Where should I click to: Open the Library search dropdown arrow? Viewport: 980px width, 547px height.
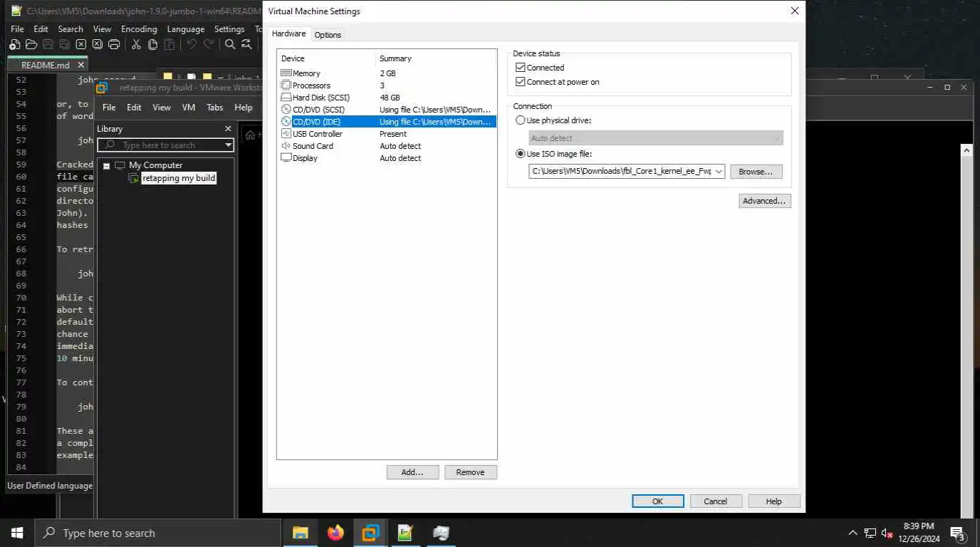tap(229, 145)
